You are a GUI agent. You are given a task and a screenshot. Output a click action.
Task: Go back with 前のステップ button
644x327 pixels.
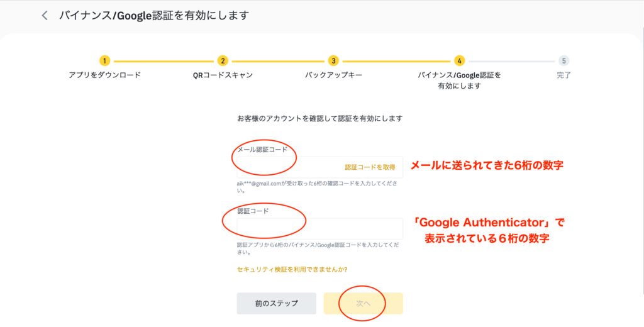pyautogui.click(x=277, y=304)
